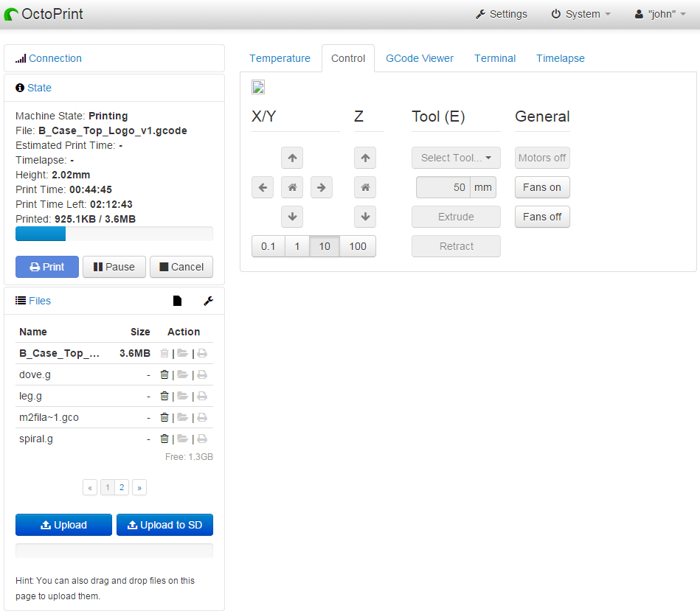Load spiral.g with folder icon

point(182,439)
